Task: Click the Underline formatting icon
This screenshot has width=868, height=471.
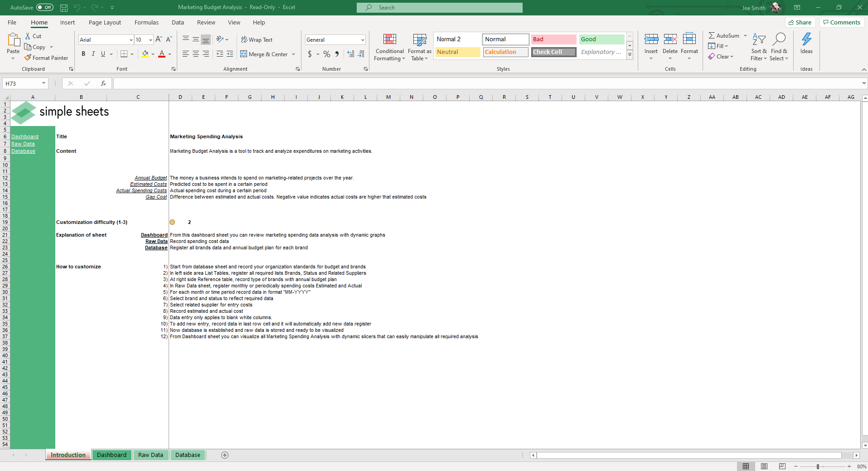Action: pos(103,54)
